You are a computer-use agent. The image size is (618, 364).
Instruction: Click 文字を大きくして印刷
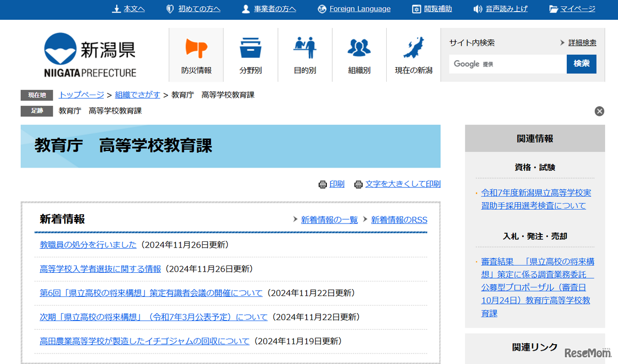[x=403, y=184]
